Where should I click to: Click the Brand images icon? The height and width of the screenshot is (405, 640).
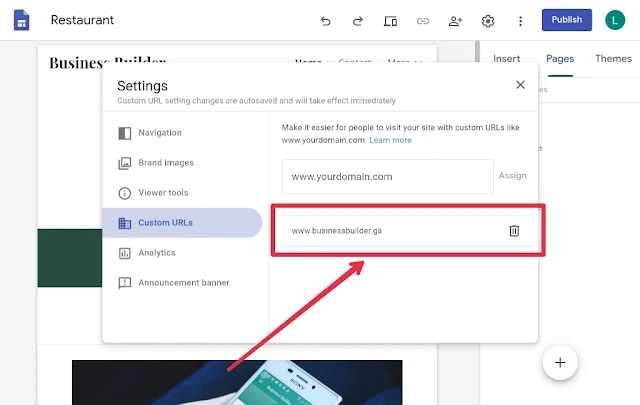pyautogui.click(x=124, y=163)
